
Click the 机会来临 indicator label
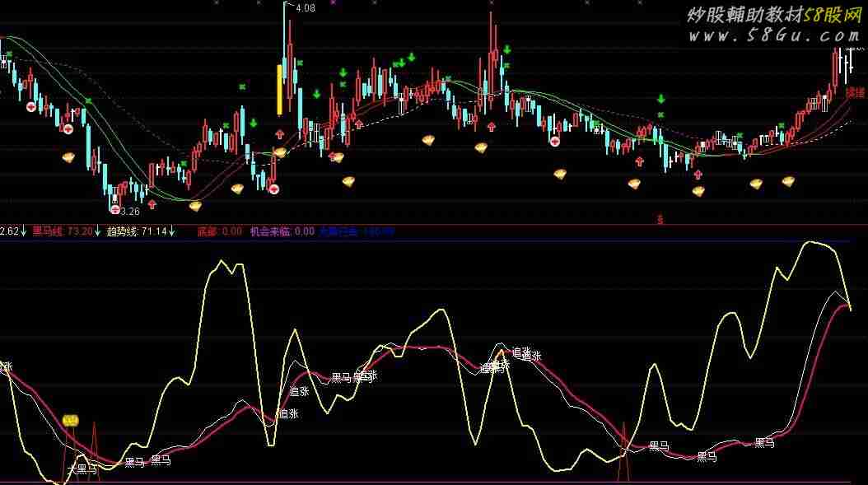(270, 232)
